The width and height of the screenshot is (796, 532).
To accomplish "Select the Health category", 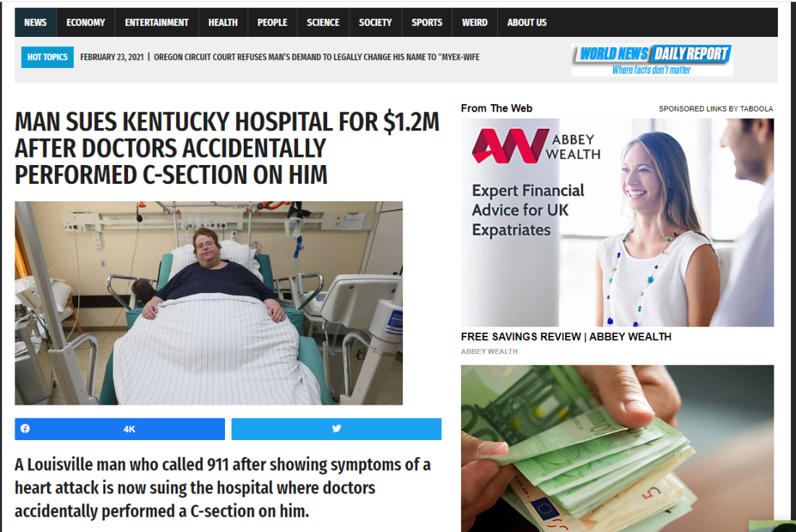I will 223,22.
